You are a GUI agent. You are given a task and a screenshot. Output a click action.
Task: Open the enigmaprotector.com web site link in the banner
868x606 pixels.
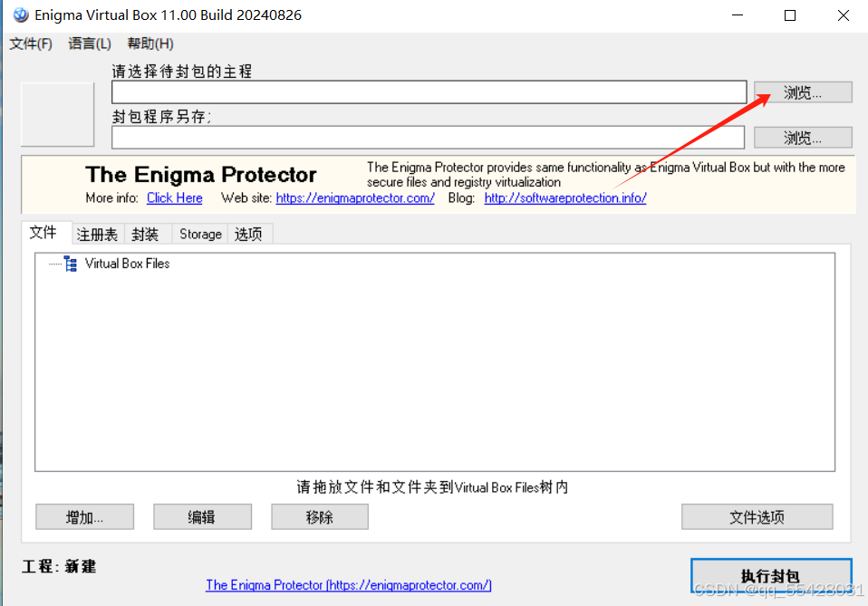point(355,198)
